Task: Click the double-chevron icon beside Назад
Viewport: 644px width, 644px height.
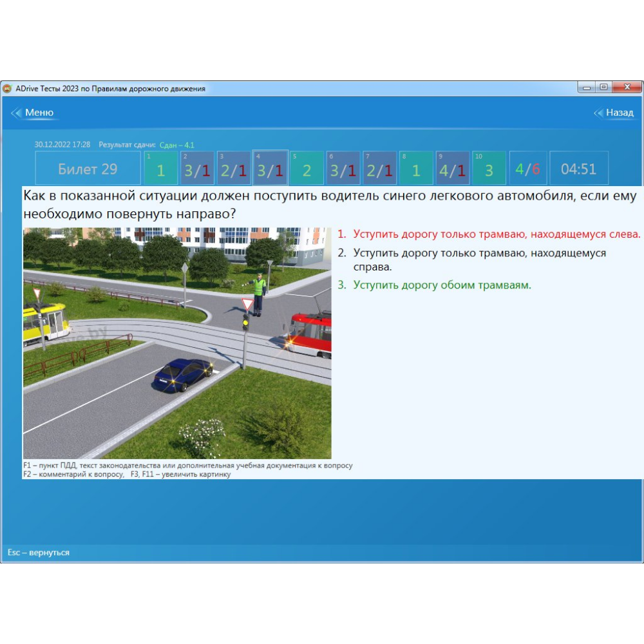Action: (599, 113)
